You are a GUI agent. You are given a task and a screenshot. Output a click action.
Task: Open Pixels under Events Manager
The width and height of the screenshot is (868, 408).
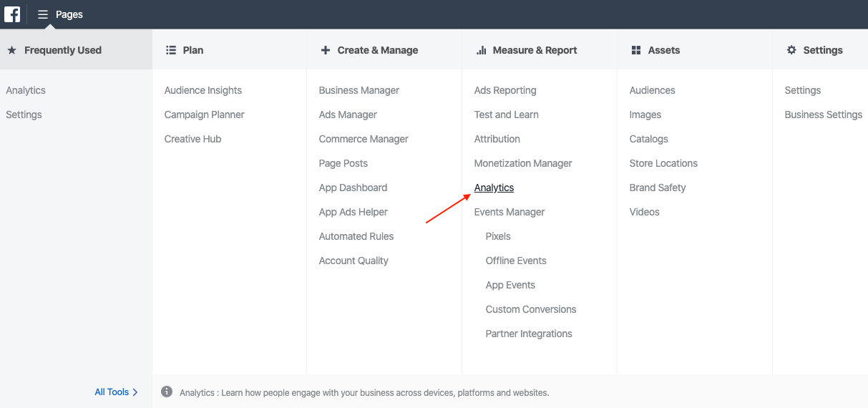[498, 236]
